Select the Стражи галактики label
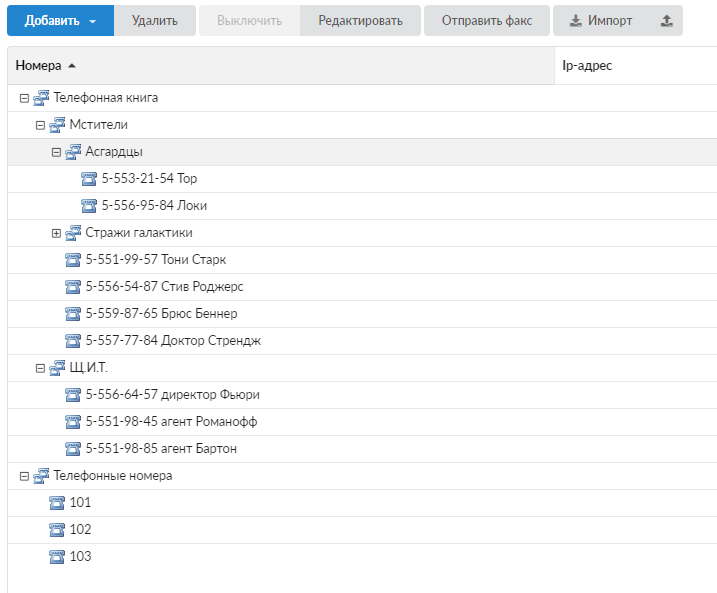 point(139,232)
